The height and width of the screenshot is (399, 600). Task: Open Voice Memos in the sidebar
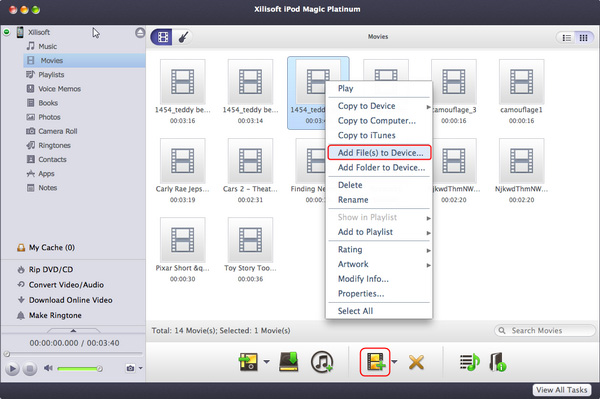click(x=53, y=89)
